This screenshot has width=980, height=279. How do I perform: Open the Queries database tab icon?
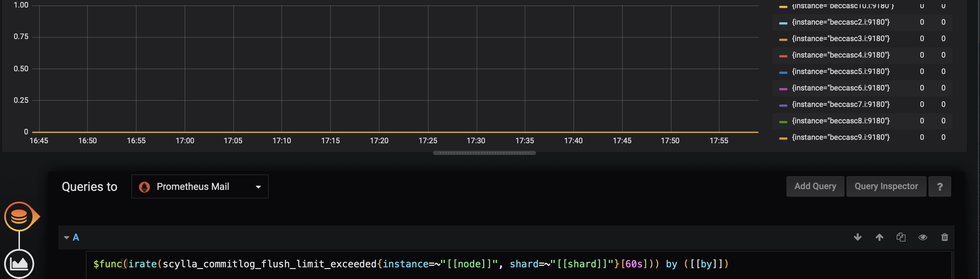pos(19,217)
